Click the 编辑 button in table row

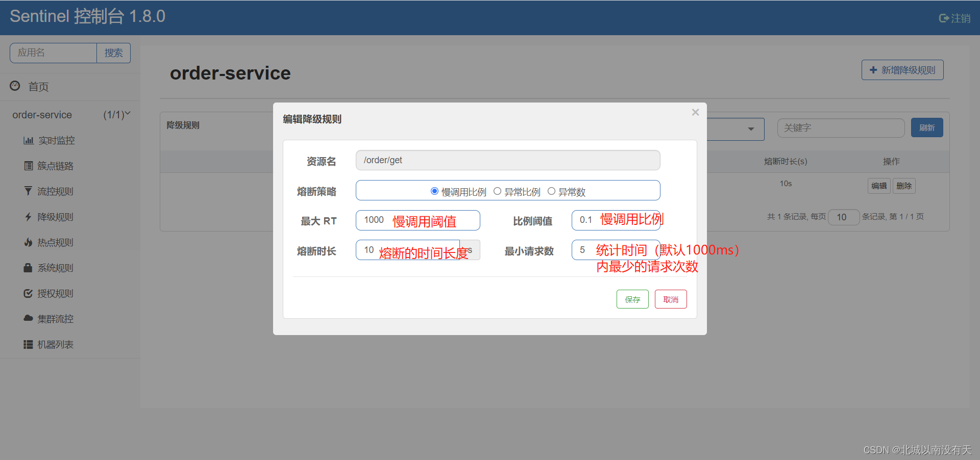[879, 186]
